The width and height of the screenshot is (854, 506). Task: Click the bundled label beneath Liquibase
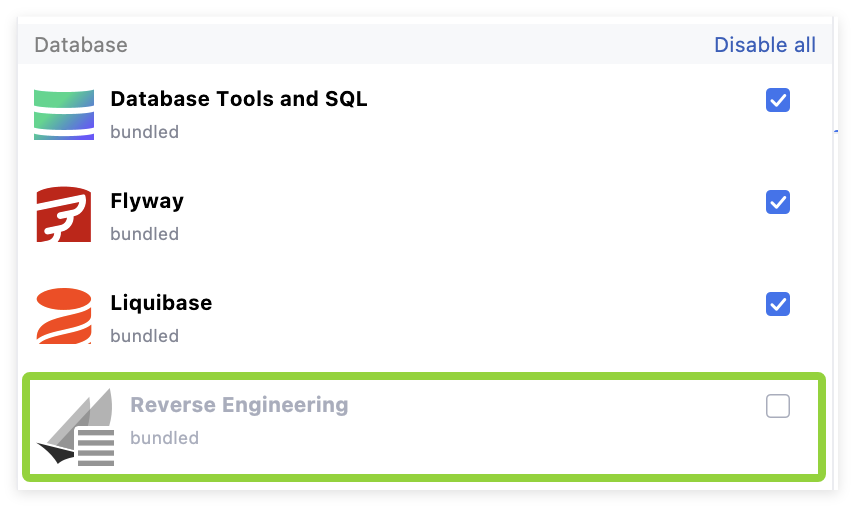[x=144, y=336]
